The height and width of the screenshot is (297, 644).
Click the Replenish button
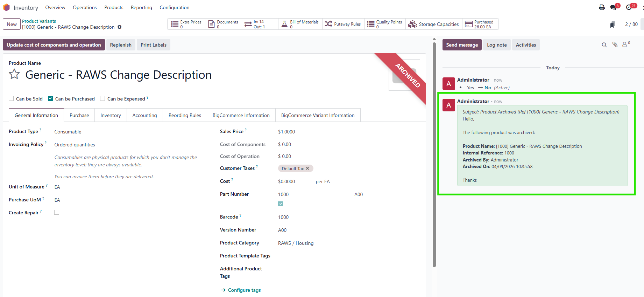(x=121, y=45)
